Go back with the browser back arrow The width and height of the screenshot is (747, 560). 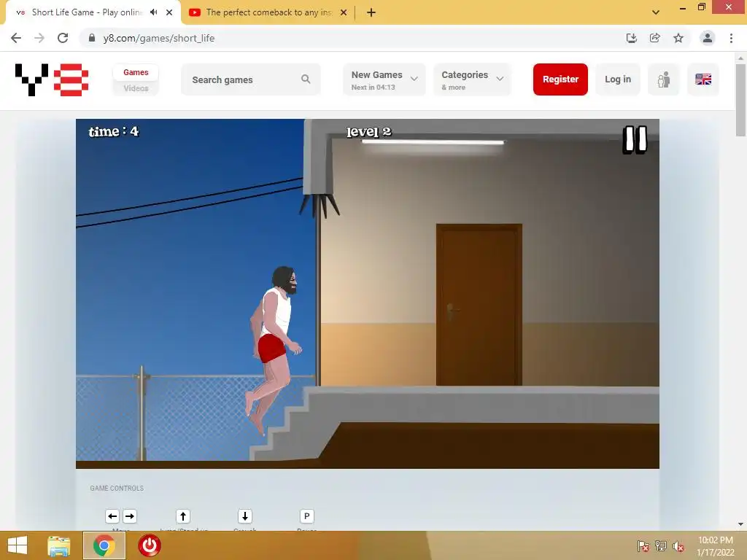point(16,38)
